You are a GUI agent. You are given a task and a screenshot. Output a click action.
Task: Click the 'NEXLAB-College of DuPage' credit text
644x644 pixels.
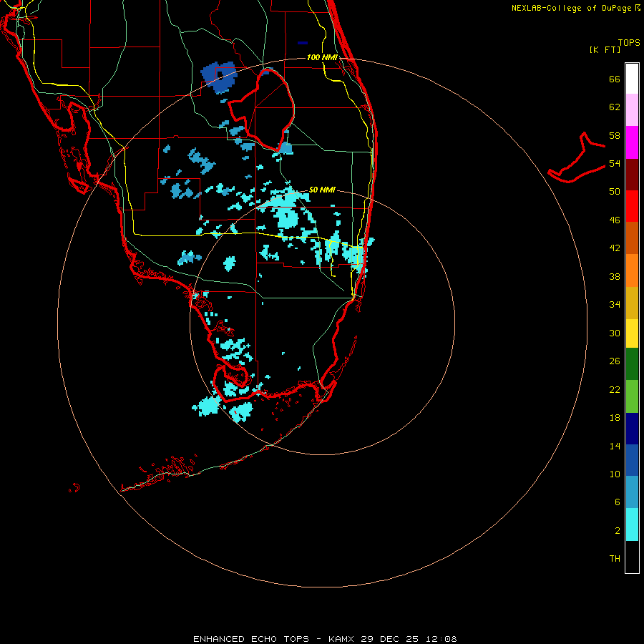pyautogui.click(x=571, y=8)
